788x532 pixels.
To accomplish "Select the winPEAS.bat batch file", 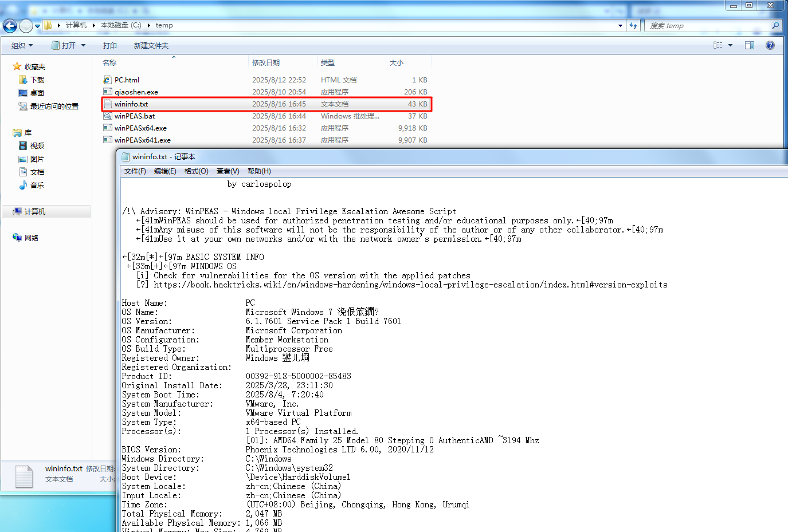I will click(134, 116).
